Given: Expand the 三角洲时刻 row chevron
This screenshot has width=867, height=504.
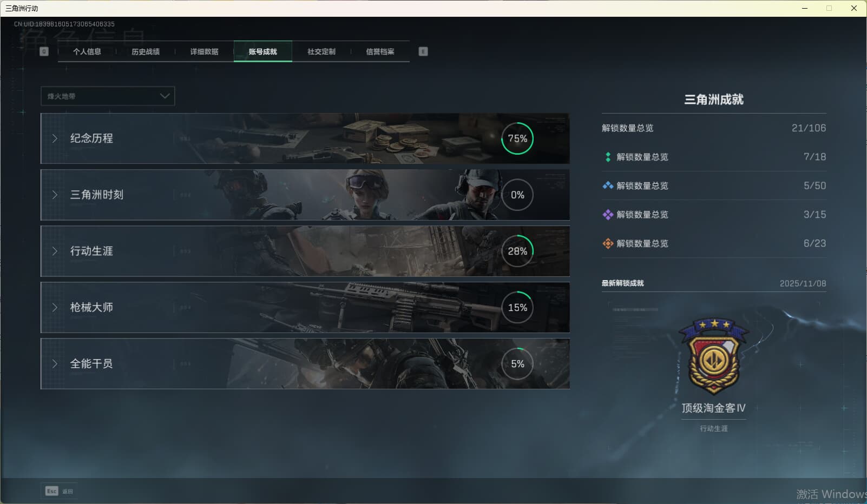Looking at the screenshot, I should click(x=55, y=195).
